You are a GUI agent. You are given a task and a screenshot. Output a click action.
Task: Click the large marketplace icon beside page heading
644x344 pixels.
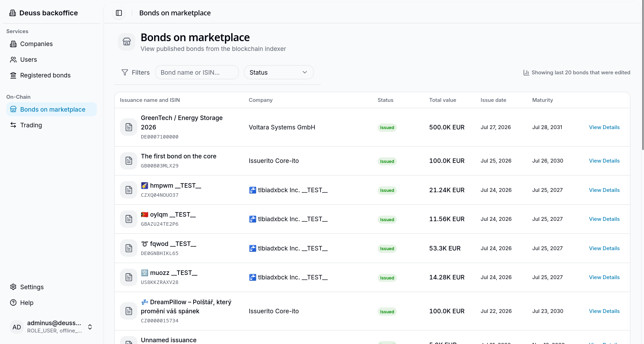127,42
